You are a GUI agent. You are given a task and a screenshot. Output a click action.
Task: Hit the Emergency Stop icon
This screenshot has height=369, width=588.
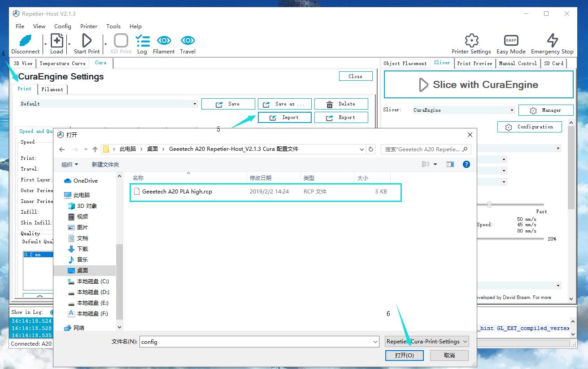pyautogui.click(x=553, y=40)
